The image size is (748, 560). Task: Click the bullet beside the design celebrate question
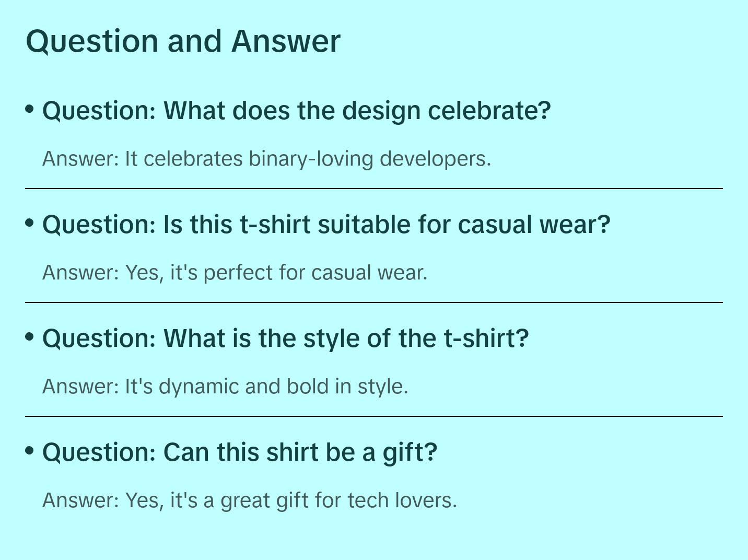[x=30, y=109]
